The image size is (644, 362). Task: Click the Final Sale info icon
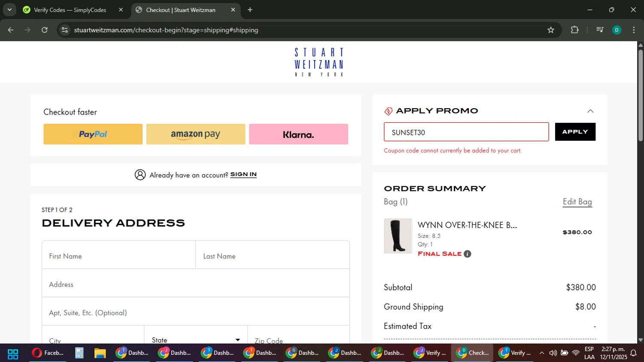468,254
